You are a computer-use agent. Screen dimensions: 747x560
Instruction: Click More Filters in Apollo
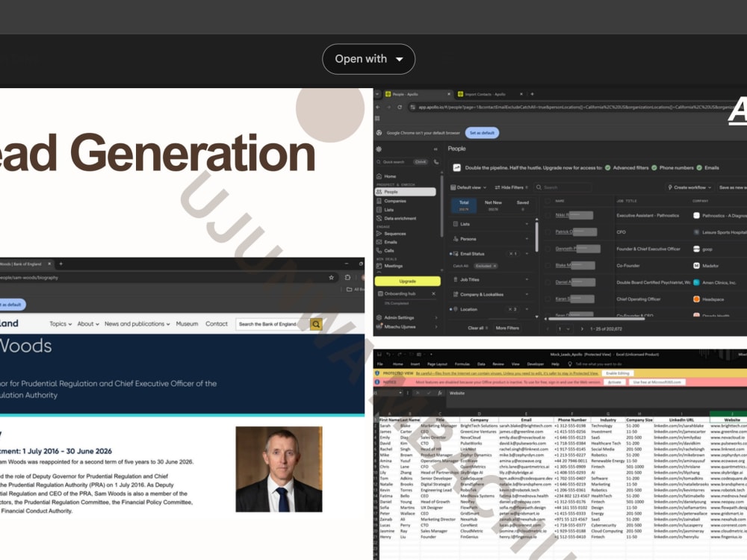click(x=507, y=328)
